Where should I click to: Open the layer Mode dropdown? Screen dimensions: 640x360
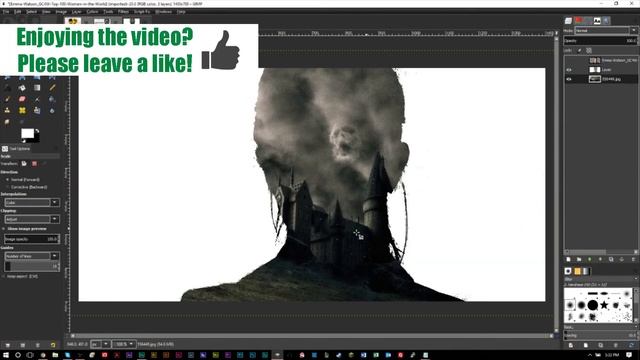[606, 31]
